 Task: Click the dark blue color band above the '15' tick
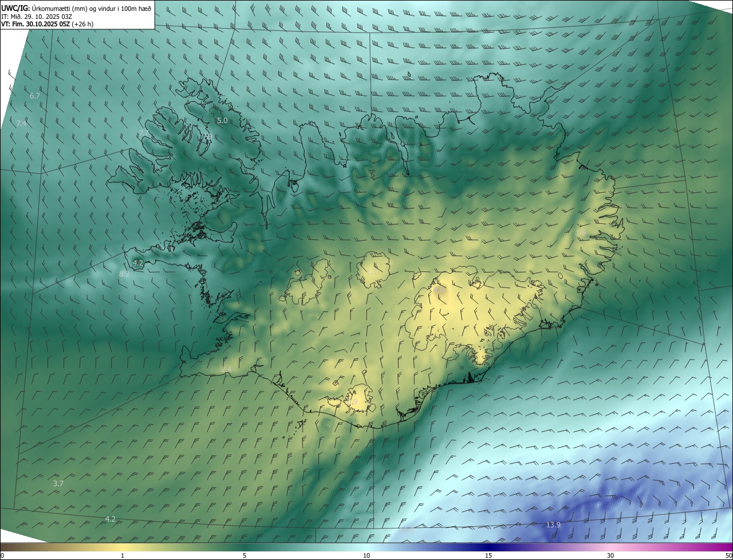click(488, 547)
